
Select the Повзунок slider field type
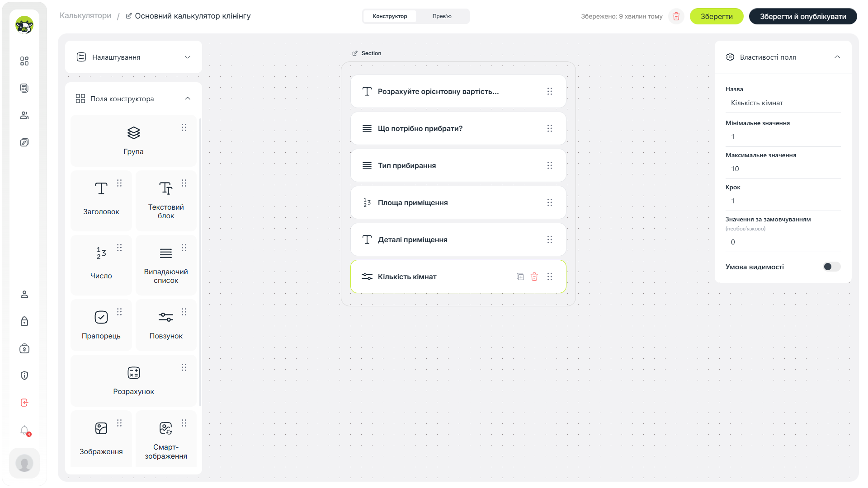pos(166,325)
